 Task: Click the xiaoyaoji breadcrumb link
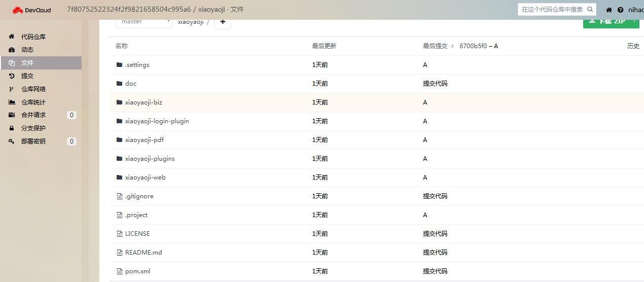191,22
